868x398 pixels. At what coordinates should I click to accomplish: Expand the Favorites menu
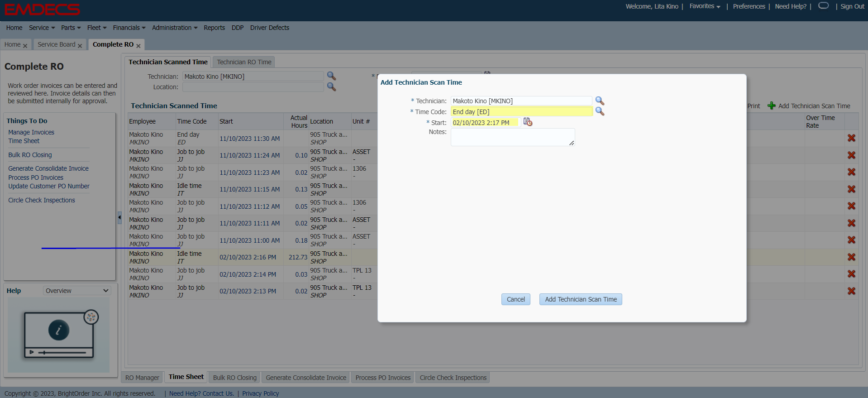705,6
